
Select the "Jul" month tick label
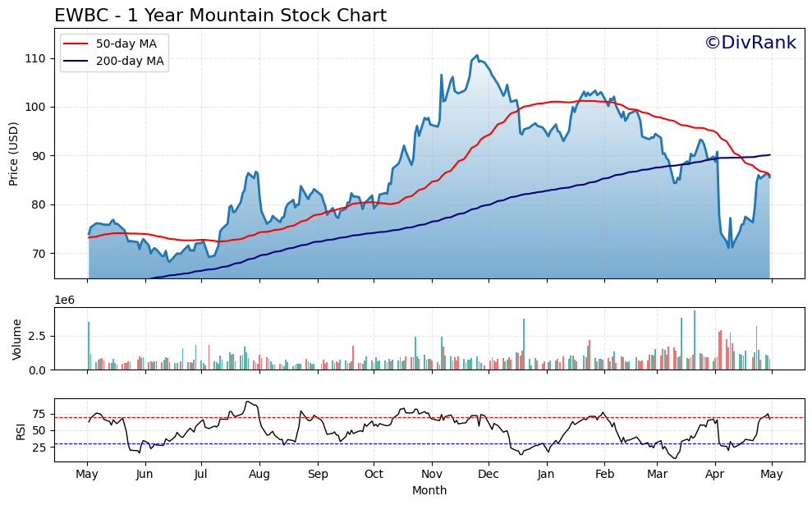pyautogui.click(x=201, y=475)
